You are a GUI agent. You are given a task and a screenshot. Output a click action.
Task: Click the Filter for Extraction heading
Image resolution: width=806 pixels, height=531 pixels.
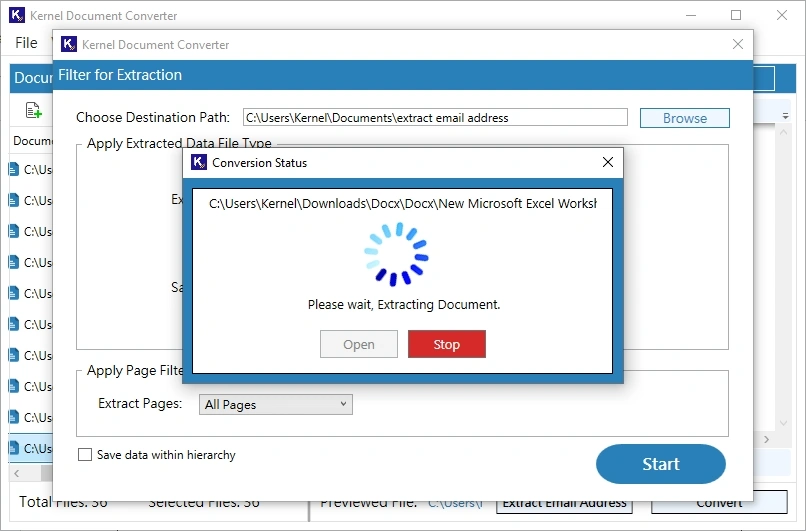click(x=120, y=75)
